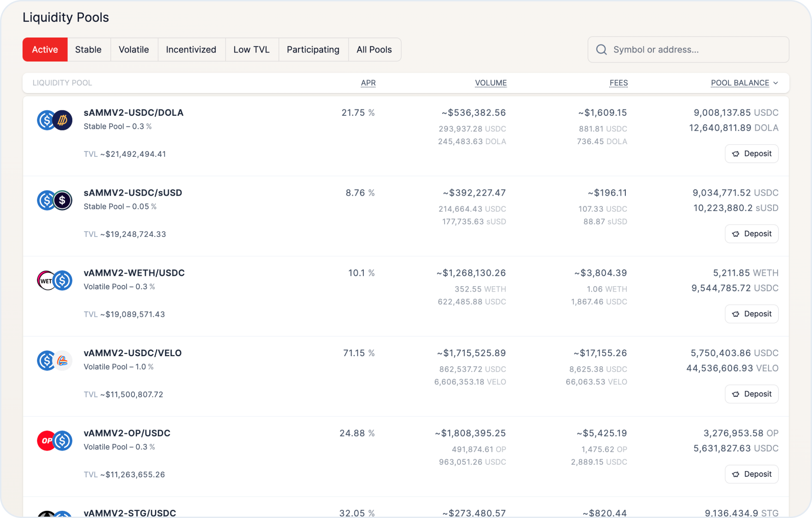Click the LIQUIDITY POOL column header
Viewport: 812px width, 518px height.
click(62, 83)
